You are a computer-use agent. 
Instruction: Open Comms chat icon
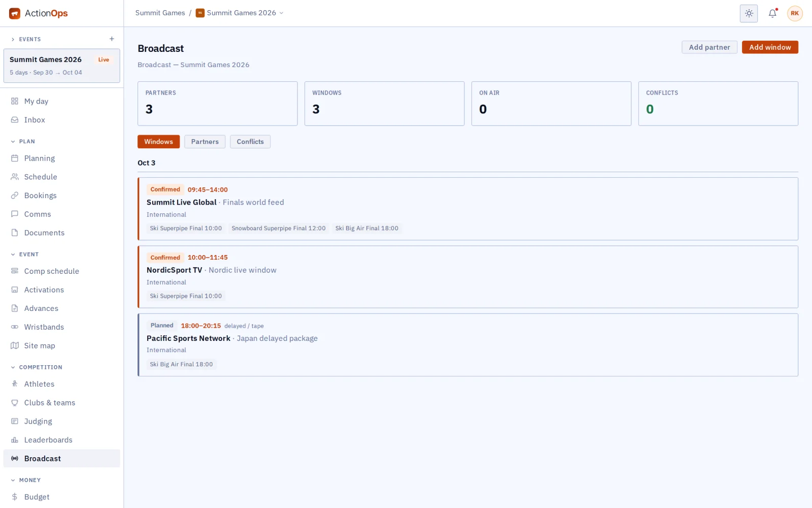(x=15, y=214)
